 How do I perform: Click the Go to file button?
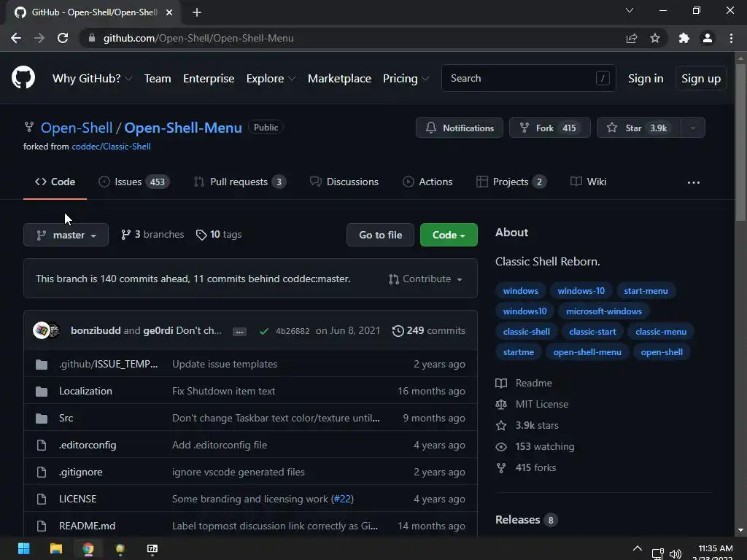point(380,235)
